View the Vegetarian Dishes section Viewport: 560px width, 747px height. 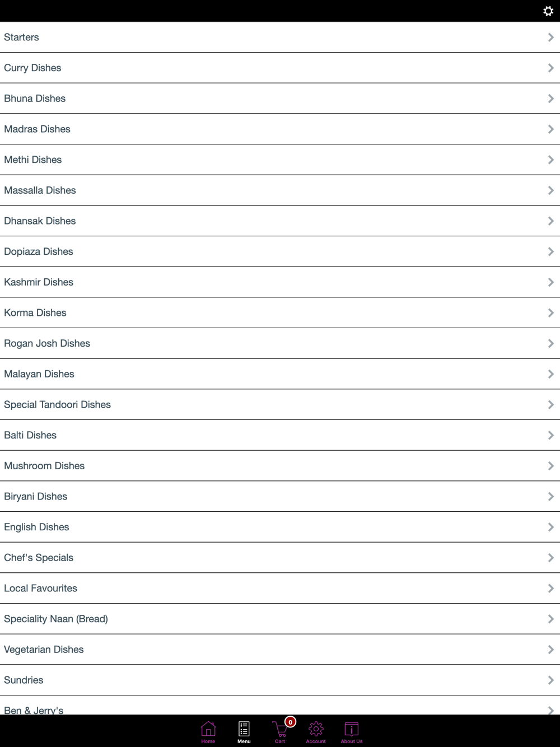(x=280, y=650)
